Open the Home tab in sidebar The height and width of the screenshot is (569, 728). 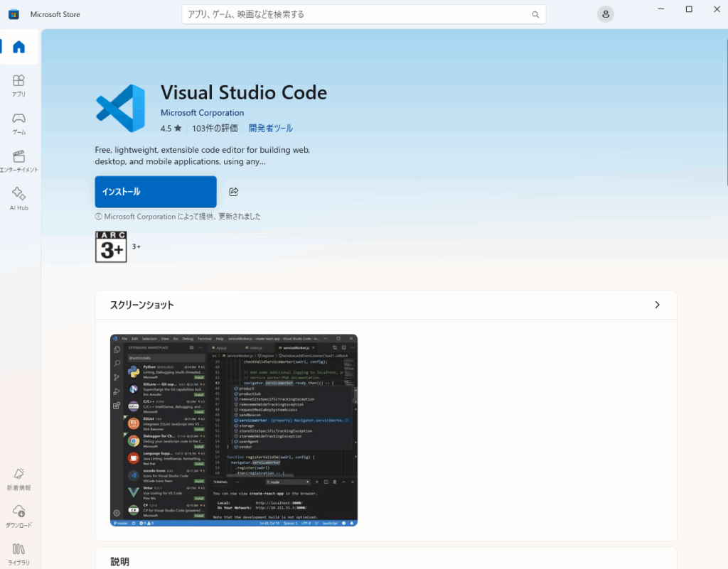click(x=19, y=47)
